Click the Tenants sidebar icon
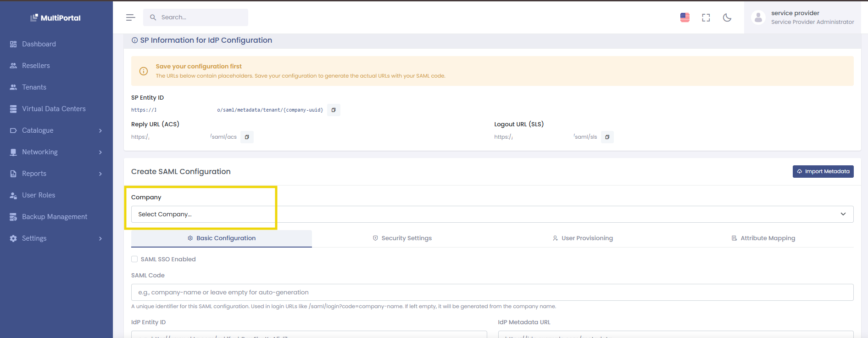The image size is (868, 338). 13,87
